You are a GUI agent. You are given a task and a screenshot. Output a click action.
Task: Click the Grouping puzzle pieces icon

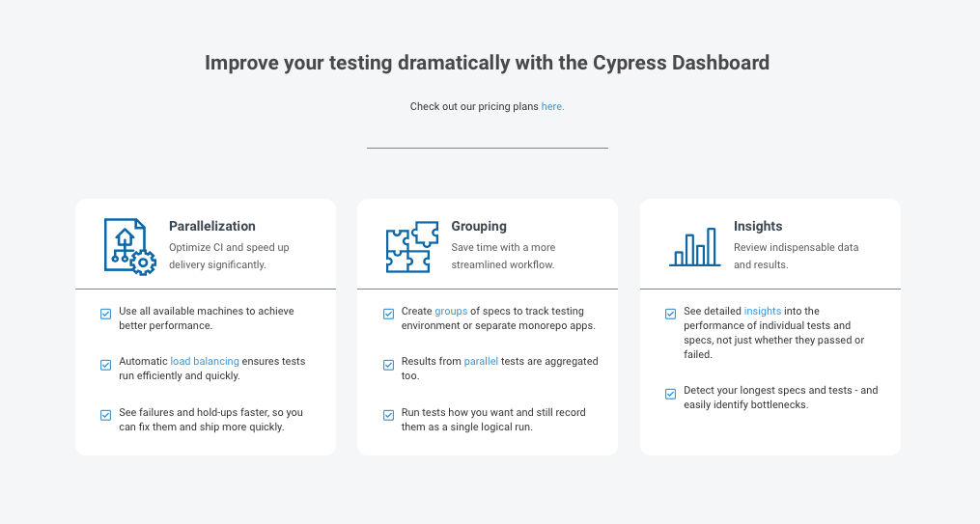[412, 247]
